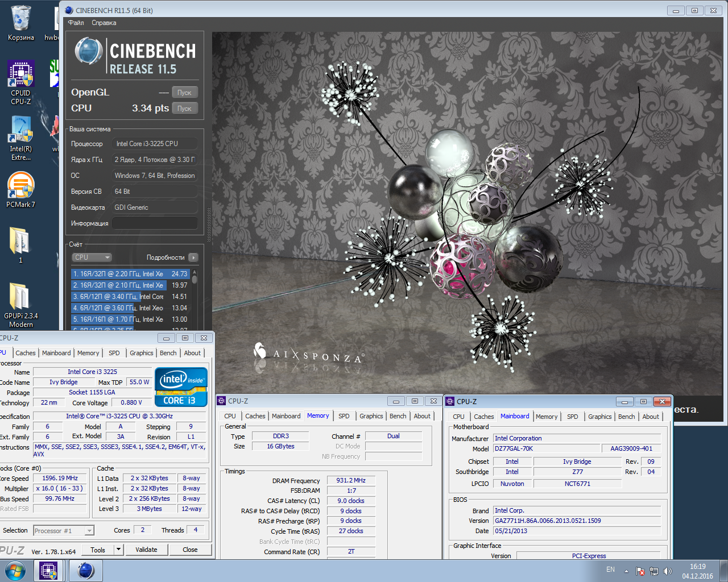This screenshot has width=728, height=582.
Task: Click the Cinebench ranking list scrollbar
Action: (x=195, y=300)
